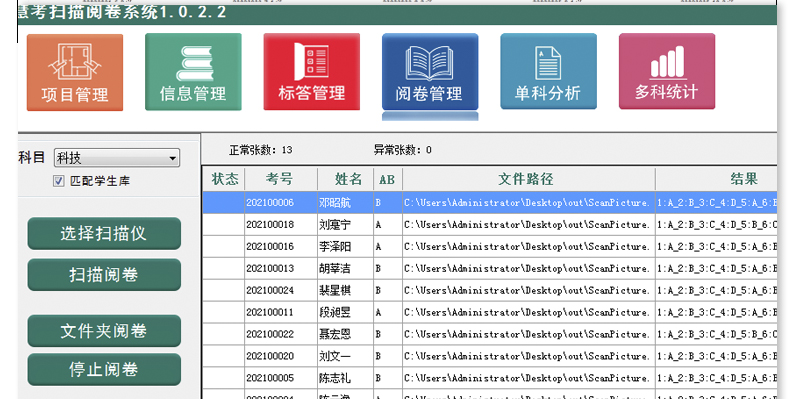790x399 pixels.
Task: Click the 姓名 column header
Action: point(346,179)
